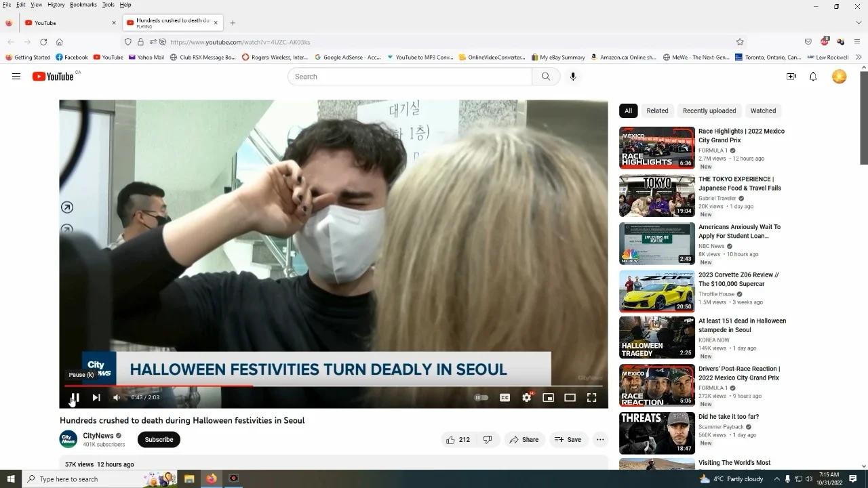Show hidden system tray icons
Screen dimensions: 868x488
click(776, 479)
